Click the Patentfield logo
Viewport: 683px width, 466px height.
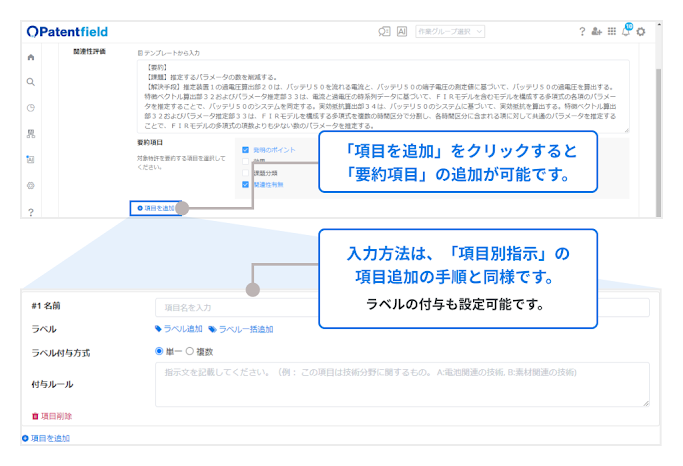(66, 32)
